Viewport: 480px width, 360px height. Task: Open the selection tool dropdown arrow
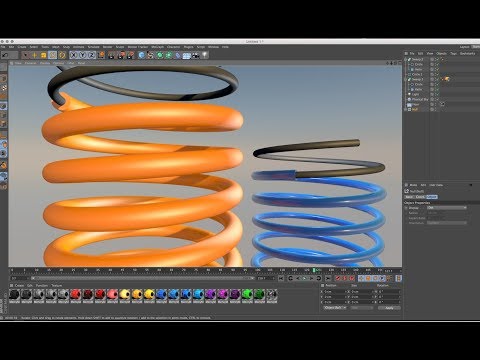25,55
